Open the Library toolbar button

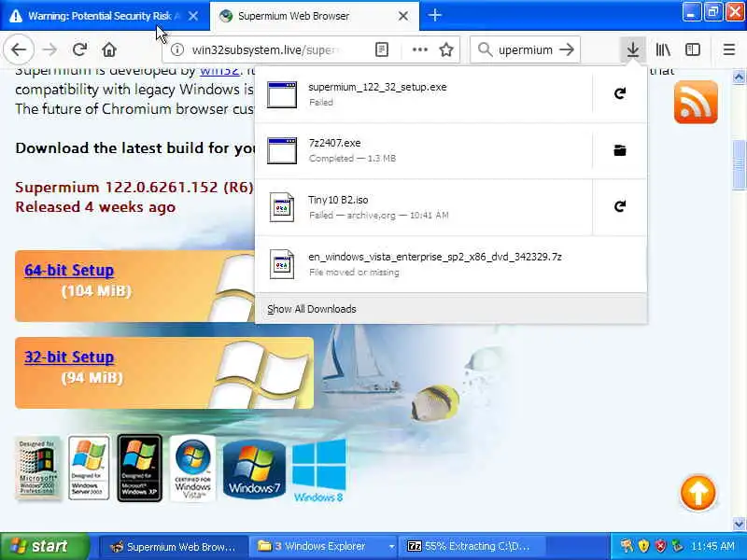click(663, 49)
